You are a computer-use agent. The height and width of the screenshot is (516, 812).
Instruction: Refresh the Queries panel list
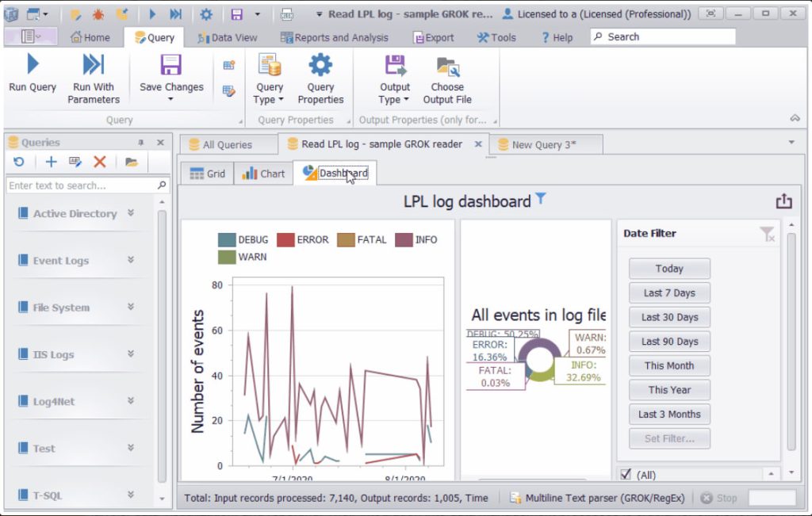pos(19,162)
